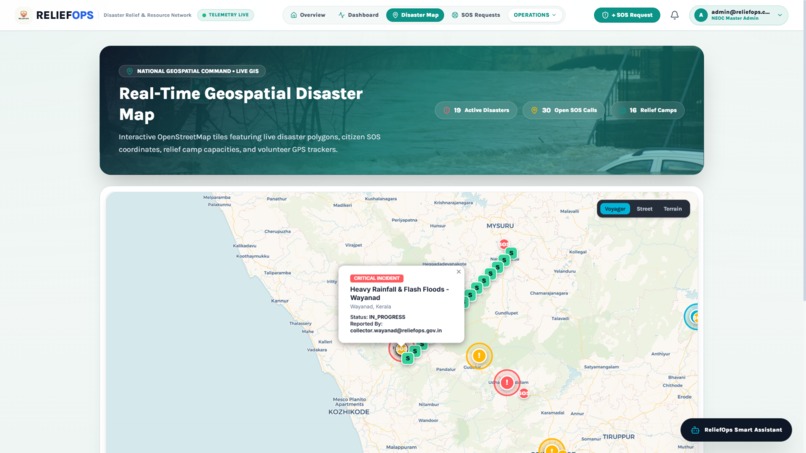
Task: Click the 30 Open SOS Calls pill
Action: (564, 110)
